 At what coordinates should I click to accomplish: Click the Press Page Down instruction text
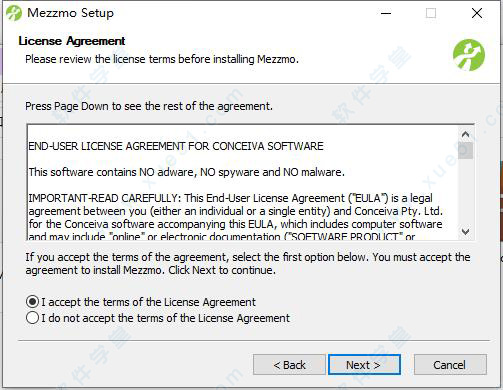(x=149, y=106)
